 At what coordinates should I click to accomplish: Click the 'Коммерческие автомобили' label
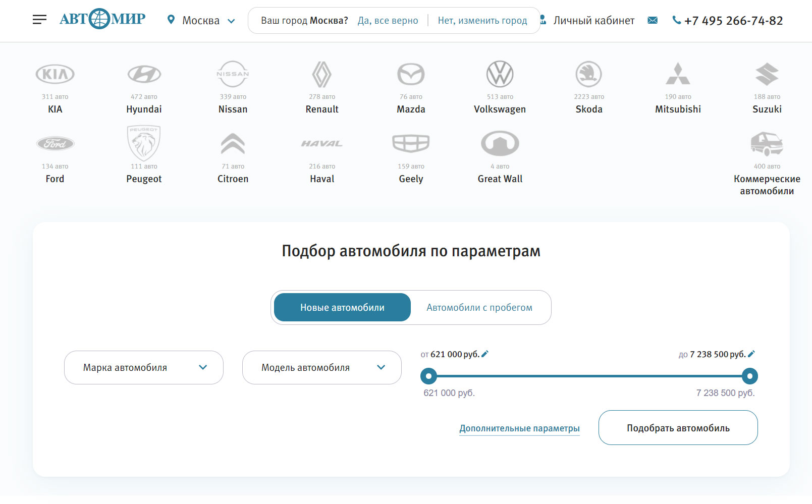click(x=767, y=185)
